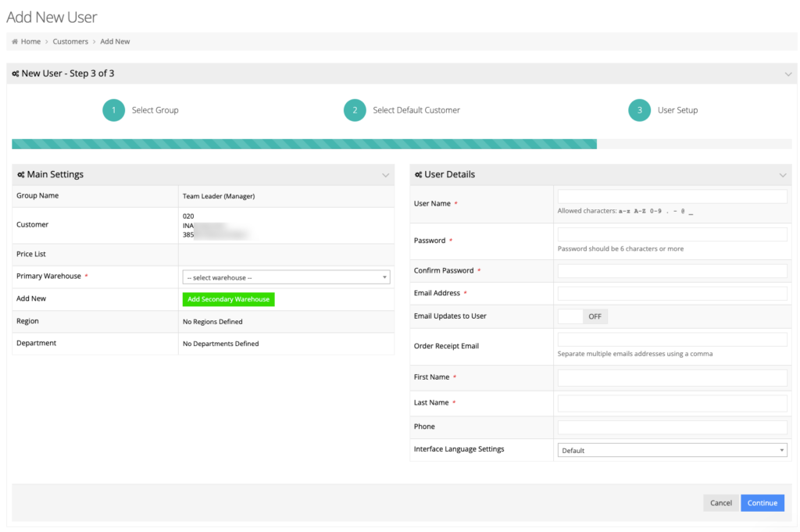Click the Add New breadcrumb item
Image resolution: width=800 pixels, height=532 pixels.
coord(115,41)
